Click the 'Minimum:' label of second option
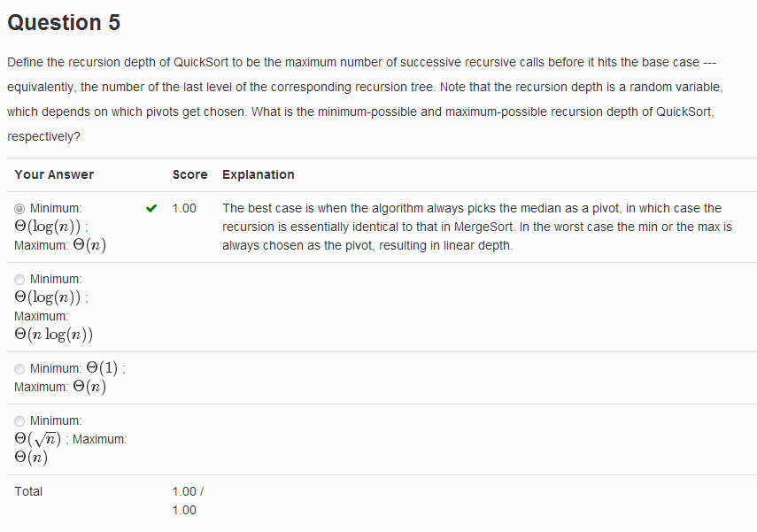The width and height of the screenshot is (757, 532). 56,279
